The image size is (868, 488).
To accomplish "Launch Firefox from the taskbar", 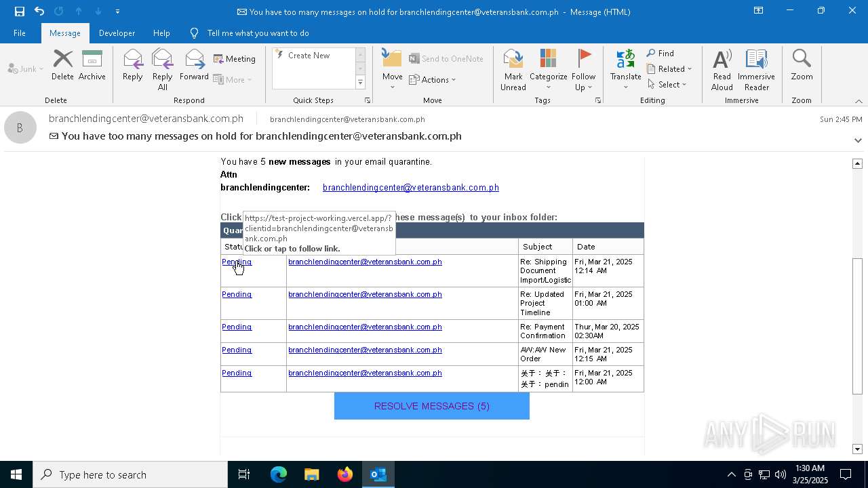I will point(345,474).
